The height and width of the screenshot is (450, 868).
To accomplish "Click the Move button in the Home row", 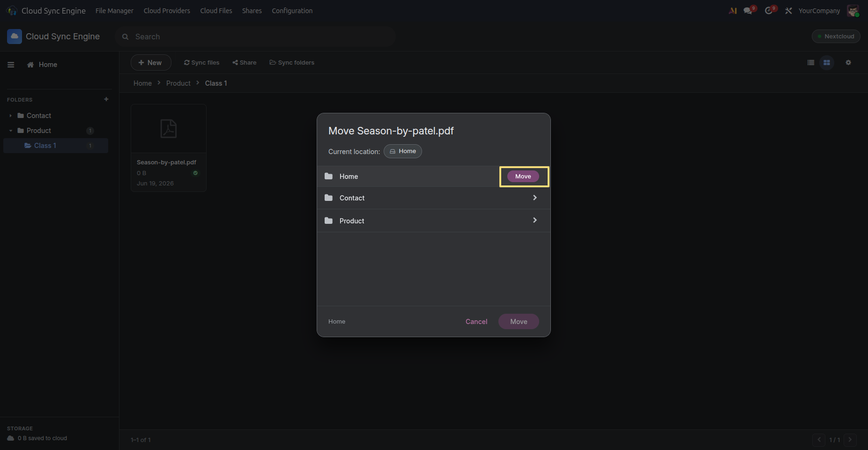I will point(523,177).
